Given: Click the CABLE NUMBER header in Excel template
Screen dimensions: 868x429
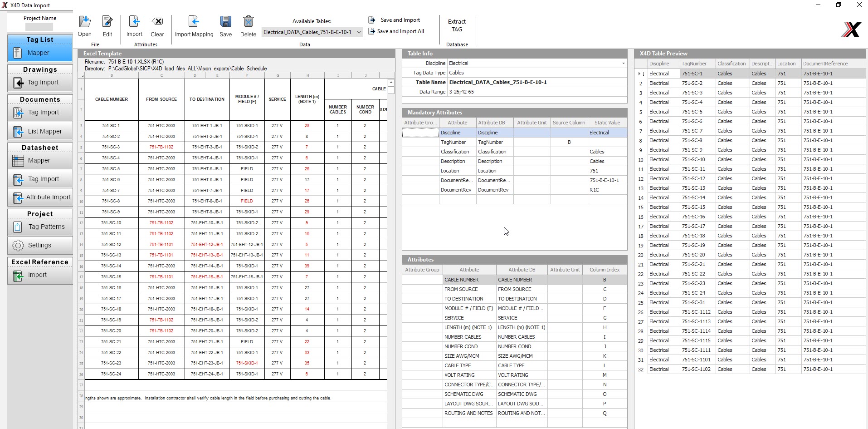Looking at the screenshot, I should tap(111, 99).
